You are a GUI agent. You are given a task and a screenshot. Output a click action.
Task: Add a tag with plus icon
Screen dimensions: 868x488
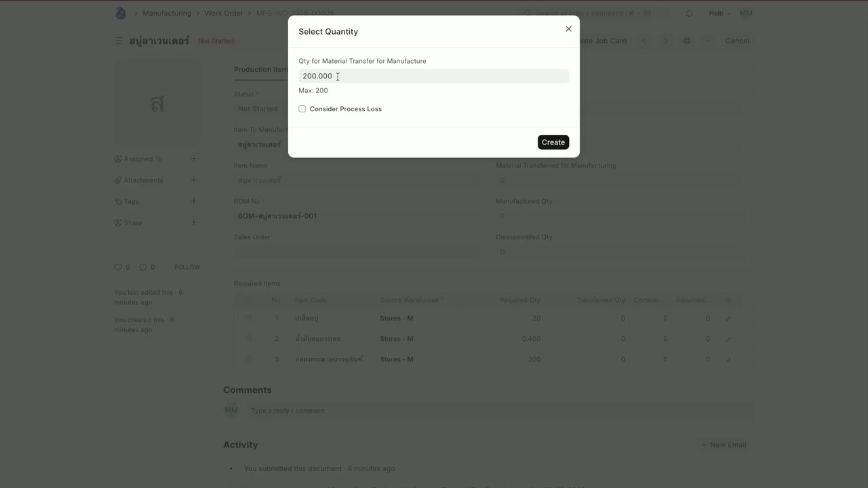pyautogui.click(x=193, y=201)
